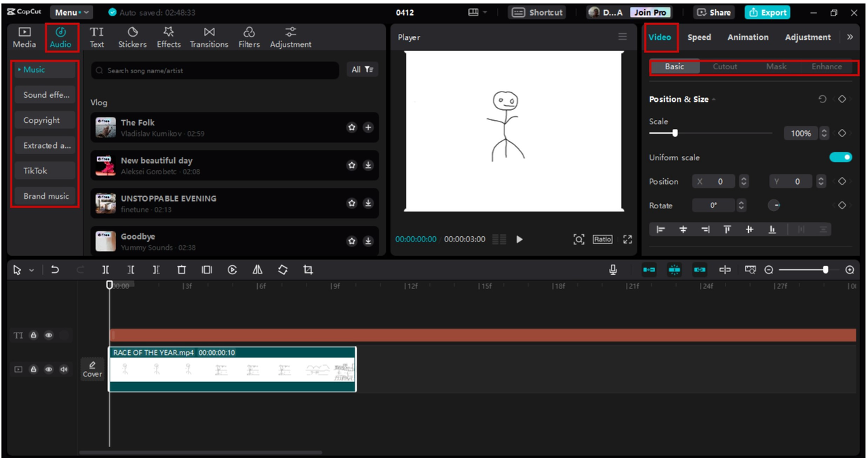868x458 pixels.
Task: Download UNSTOPPABLE EVENING track
Action: click(x=368, y=203)
